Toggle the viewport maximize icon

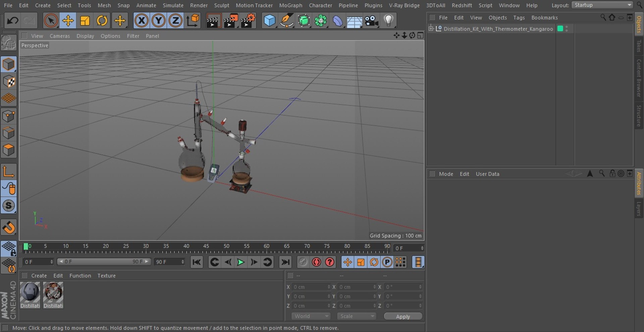420,36
